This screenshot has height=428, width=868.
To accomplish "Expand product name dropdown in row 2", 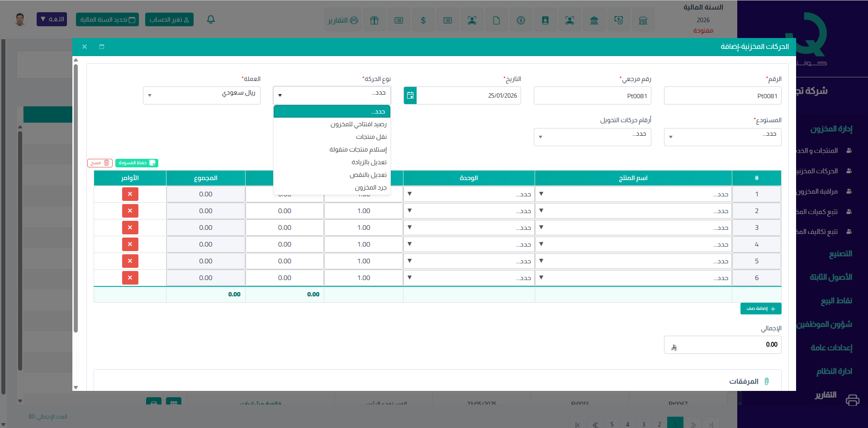I will click(633, 211).
